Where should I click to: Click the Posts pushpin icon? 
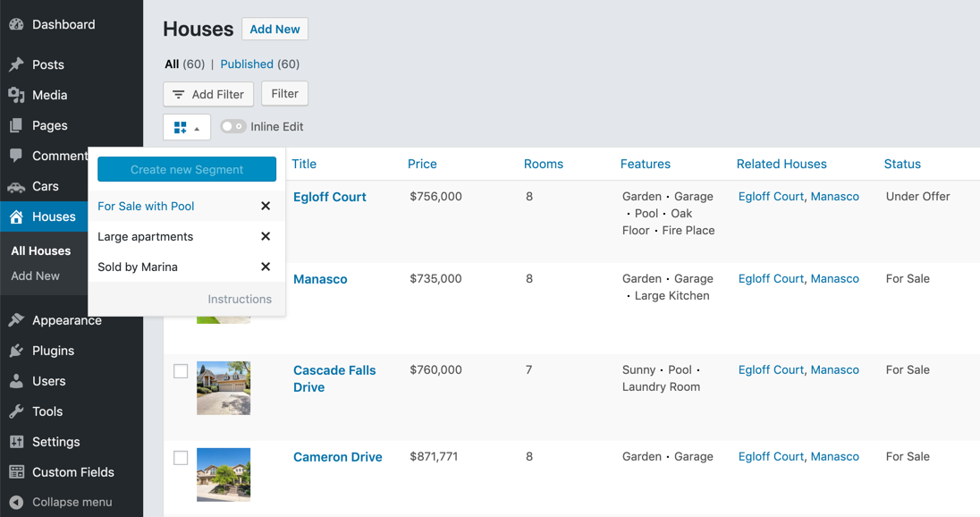(16, 64)
